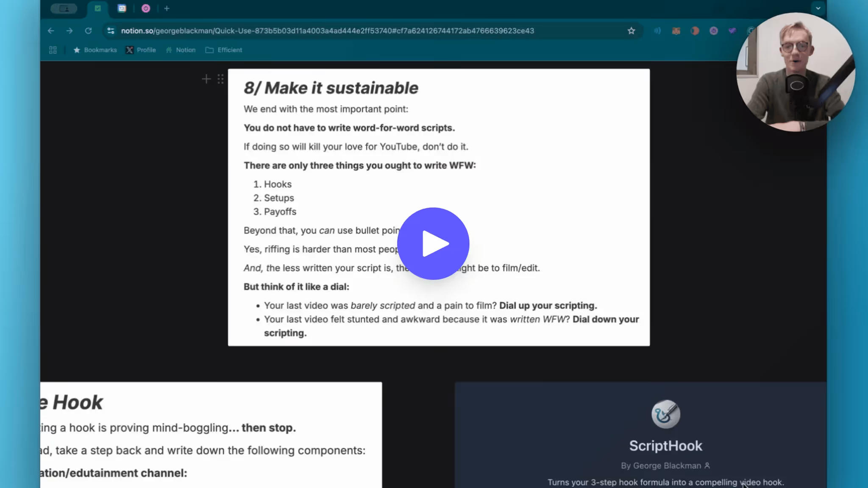Click the MetaMask fox extension icon
Viewport: 868px width, 488px height.
676,31
